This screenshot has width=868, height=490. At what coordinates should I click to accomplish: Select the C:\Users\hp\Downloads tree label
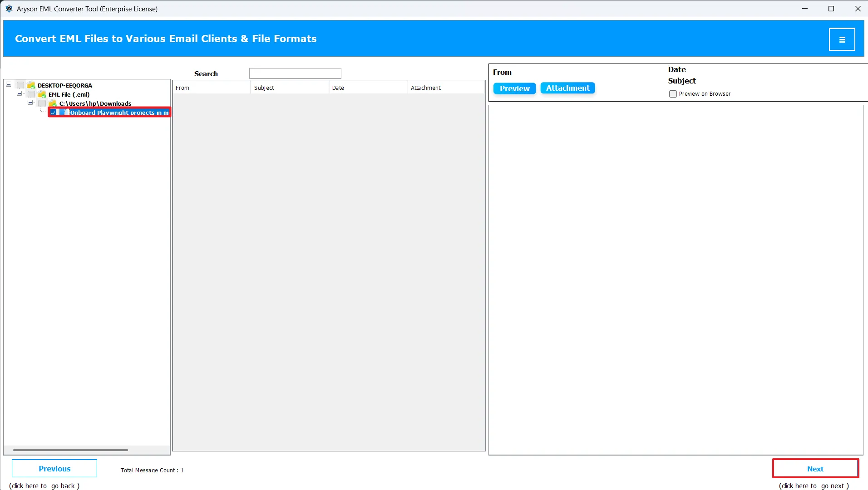coord(95,103)
